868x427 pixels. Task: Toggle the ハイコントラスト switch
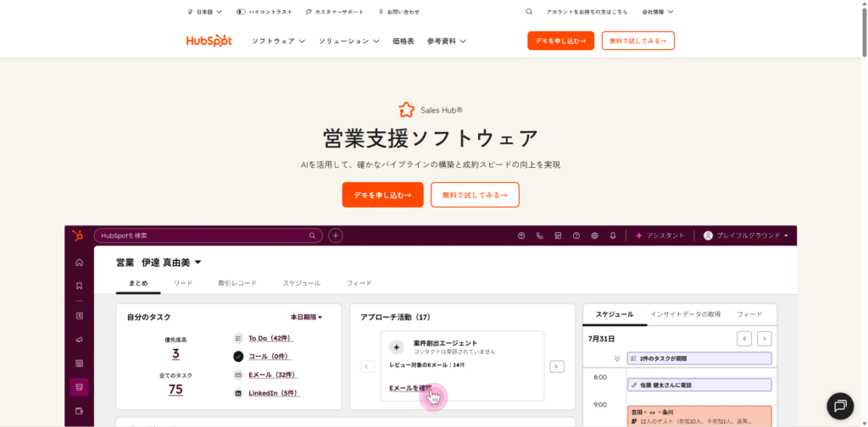(240, 12)
